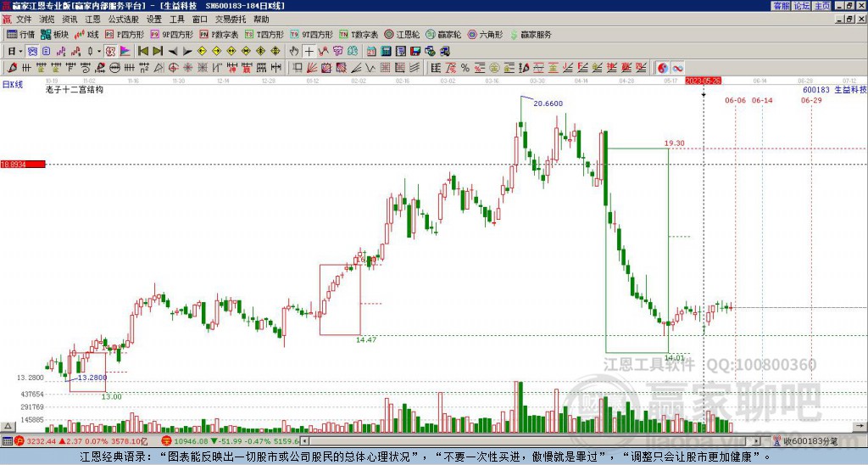
Task: Toggle the infinity loop icon button
Action: (677, 68)
